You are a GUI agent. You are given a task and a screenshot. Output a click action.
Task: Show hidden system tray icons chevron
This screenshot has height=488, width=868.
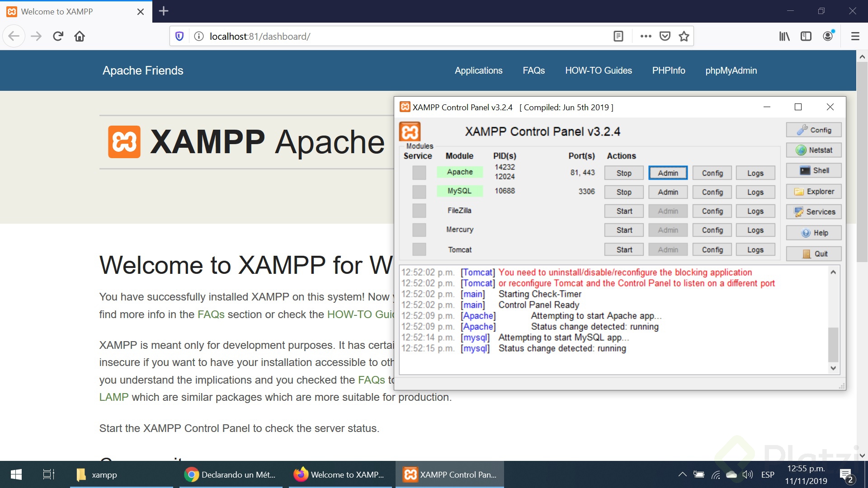682,474
